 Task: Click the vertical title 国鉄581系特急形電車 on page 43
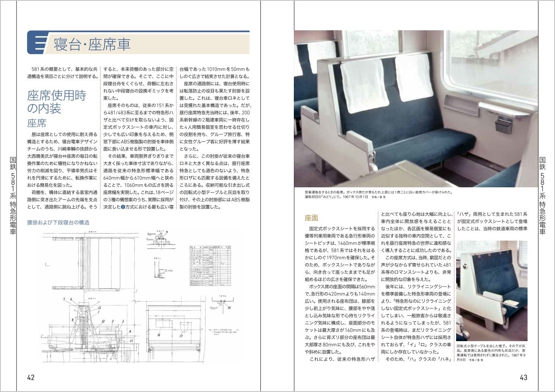point(542,196)
